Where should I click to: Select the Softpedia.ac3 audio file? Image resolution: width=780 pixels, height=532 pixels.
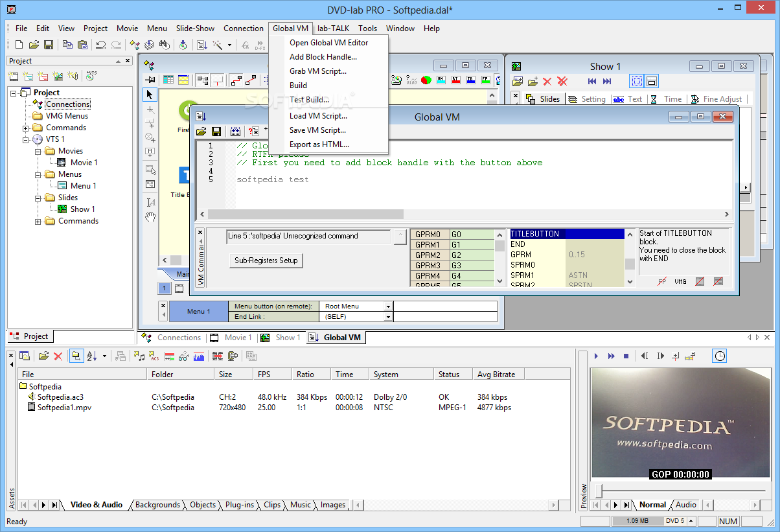click(x=60, y=397)
